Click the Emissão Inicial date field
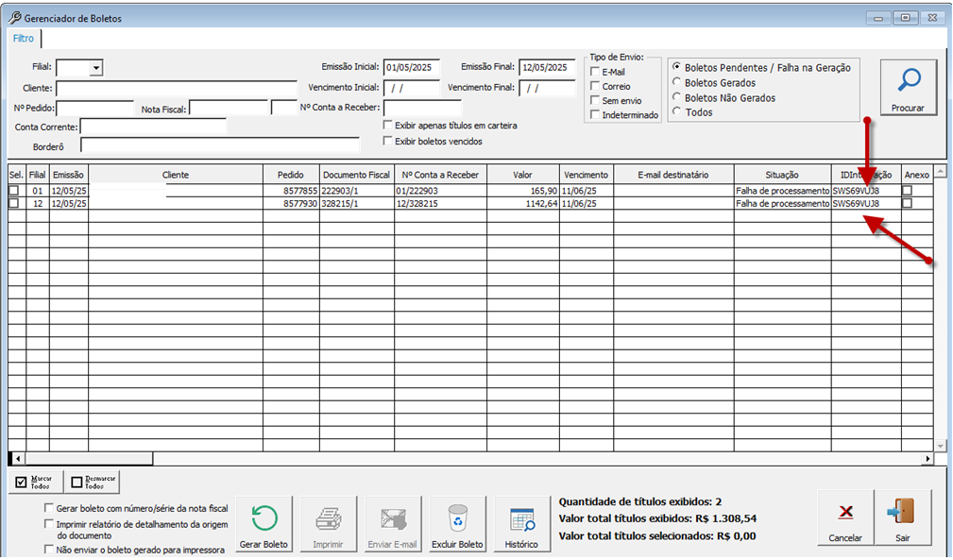The height and width of the screenshot is (560, 953). (x=412, y=67)
